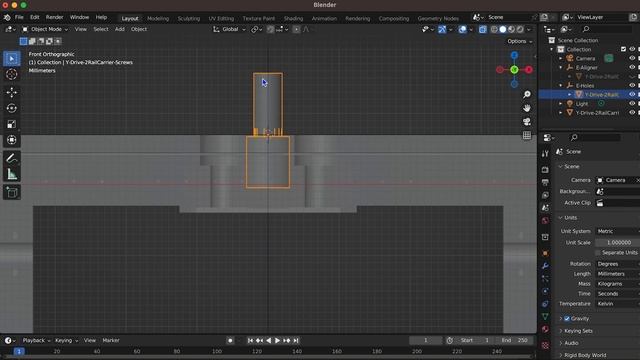Viewport: 640px width, 360px height.
Task: Open the Mass Kilograms dropdown
Action: [617, 284]
